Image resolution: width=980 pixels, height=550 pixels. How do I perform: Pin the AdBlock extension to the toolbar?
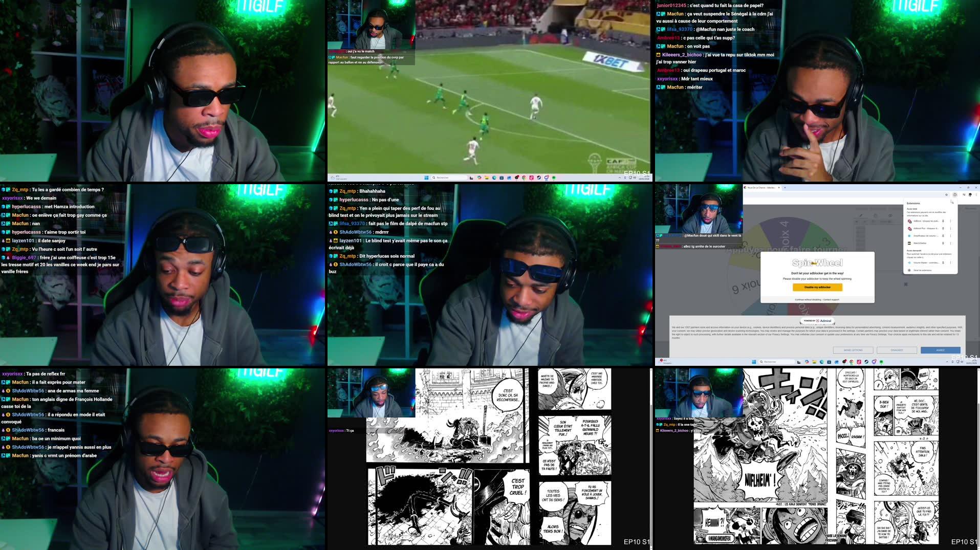943,221
